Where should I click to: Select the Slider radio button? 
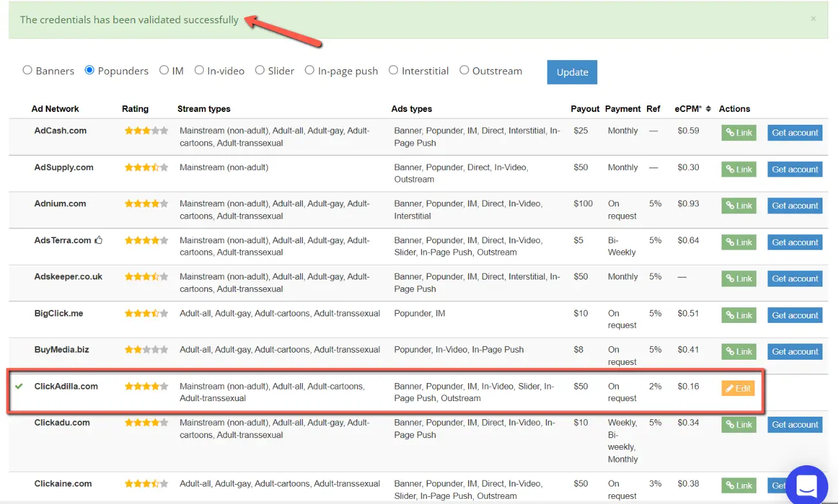(259, 71)
